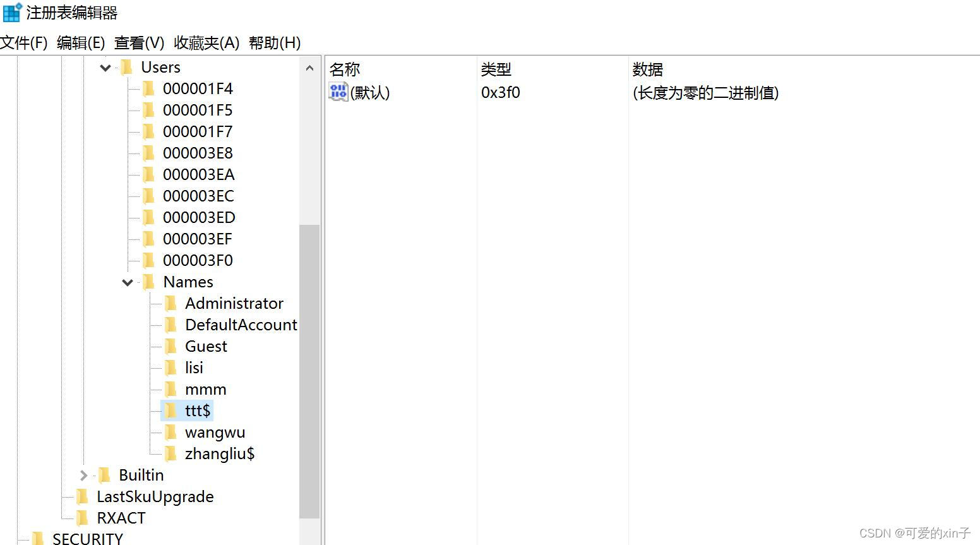Screen dimensions: 980x545
Task: Click the Guest key folder icon
Action: 171,346
